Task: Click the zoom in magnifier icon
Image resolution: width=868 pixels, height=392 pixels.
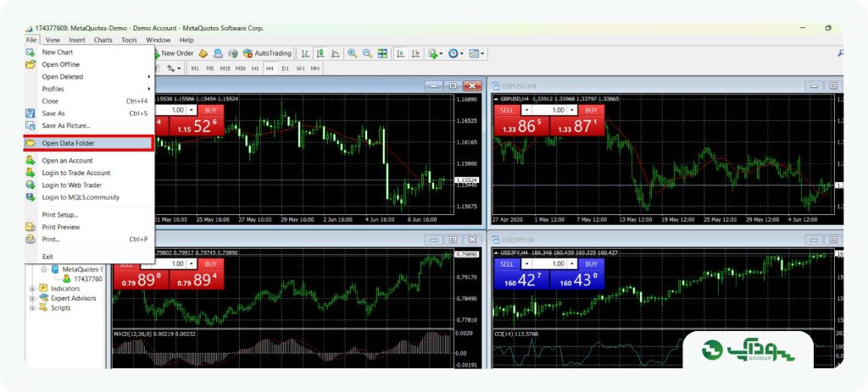Action: coord(352,53)
